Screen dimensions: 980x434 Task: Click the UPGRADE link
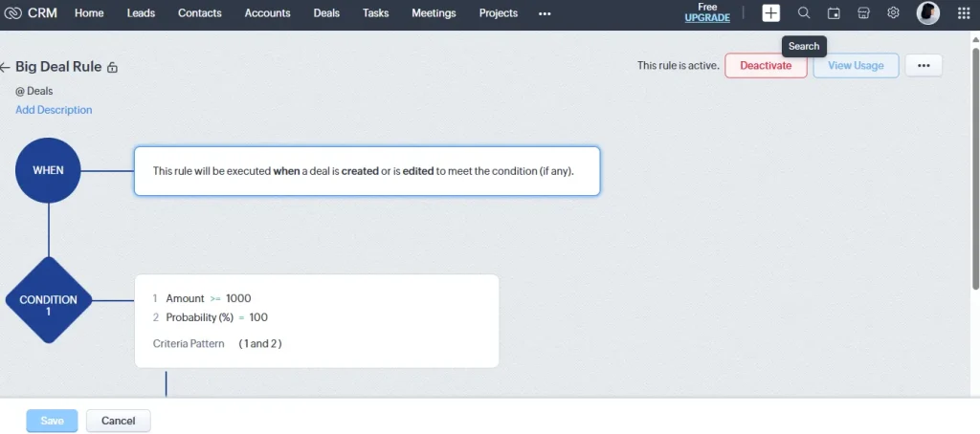(x=707, y=18)
